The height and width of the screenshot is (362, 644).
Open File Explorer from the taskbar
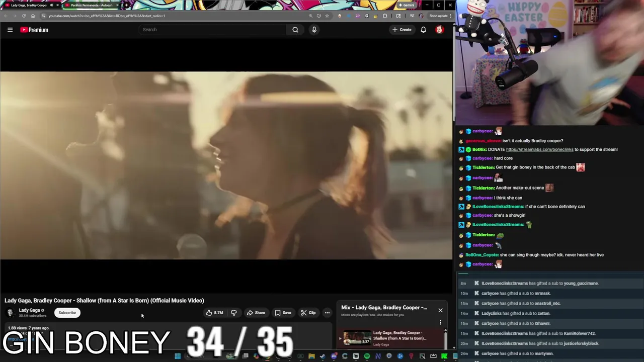tap(311, 356)
